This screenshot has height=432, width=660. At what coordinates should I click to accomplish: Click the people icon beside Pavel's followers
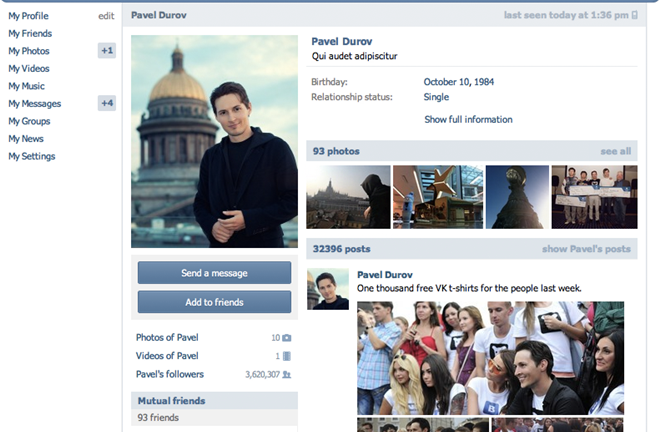click(x=287, y=374)
